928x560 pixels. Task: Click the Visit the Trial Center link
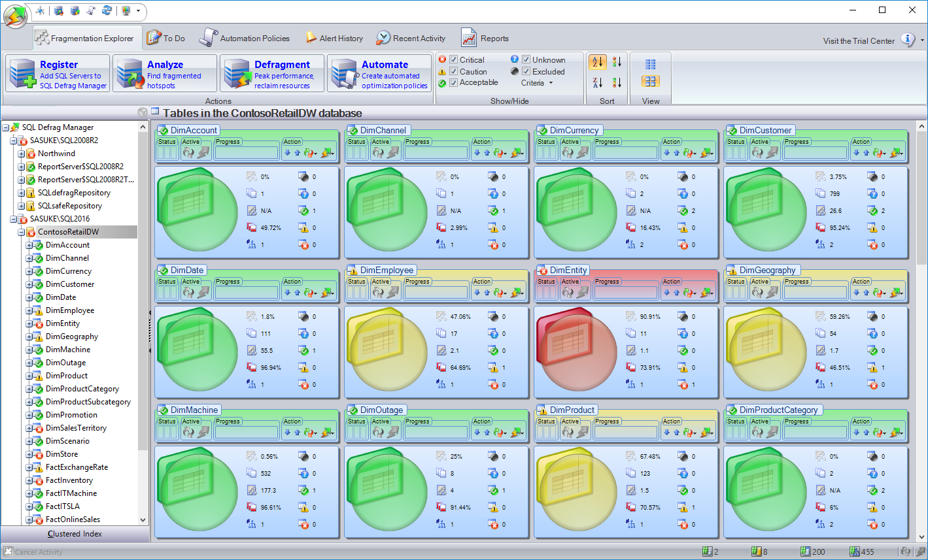(858, 41)
